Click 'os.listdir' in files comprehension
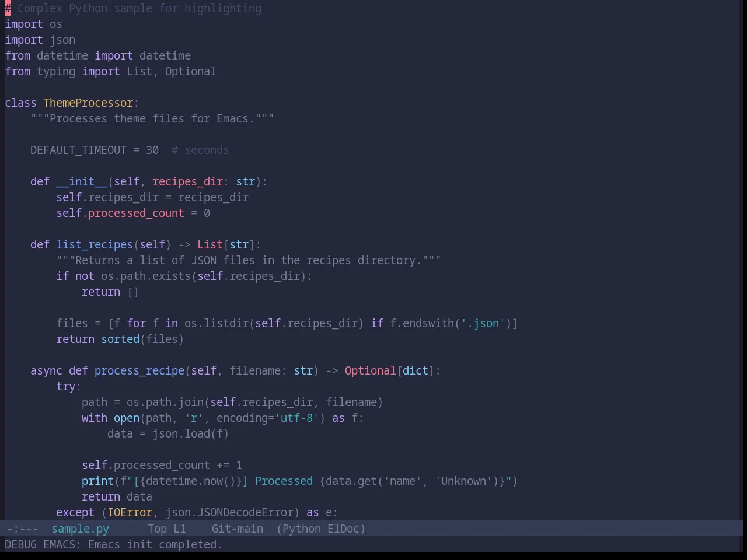This screenshot has width=747, height=560. [x=217, y=323]
